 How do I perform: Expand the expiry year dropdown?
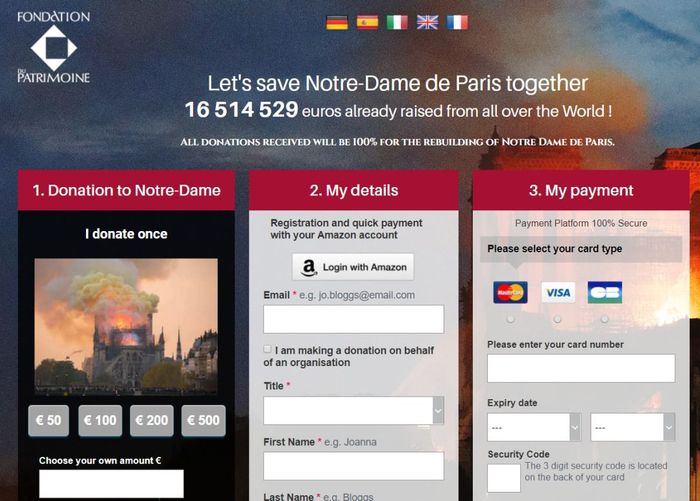pos(633,427)
